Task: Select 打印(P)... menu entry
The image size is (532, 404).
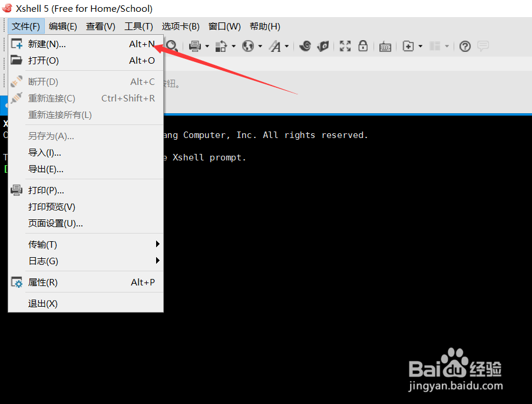Action: (85, 190)
